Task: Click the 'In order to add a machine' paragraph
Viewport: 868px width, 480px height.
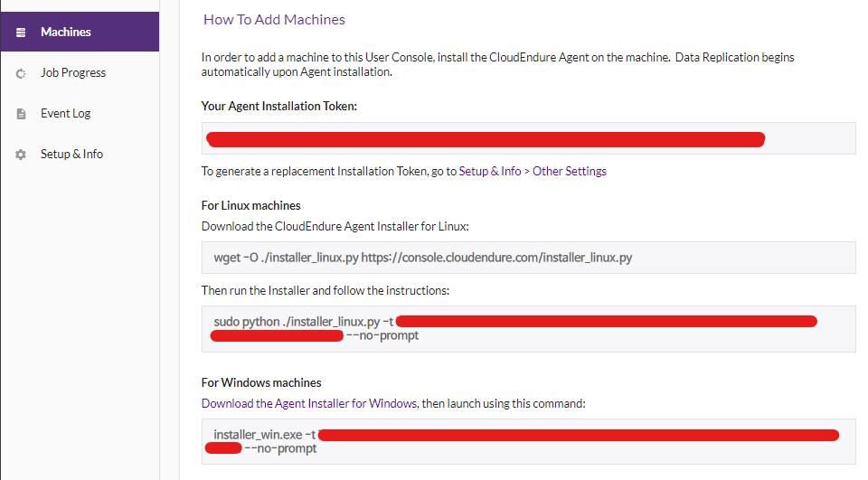Action: click(497, 64)
